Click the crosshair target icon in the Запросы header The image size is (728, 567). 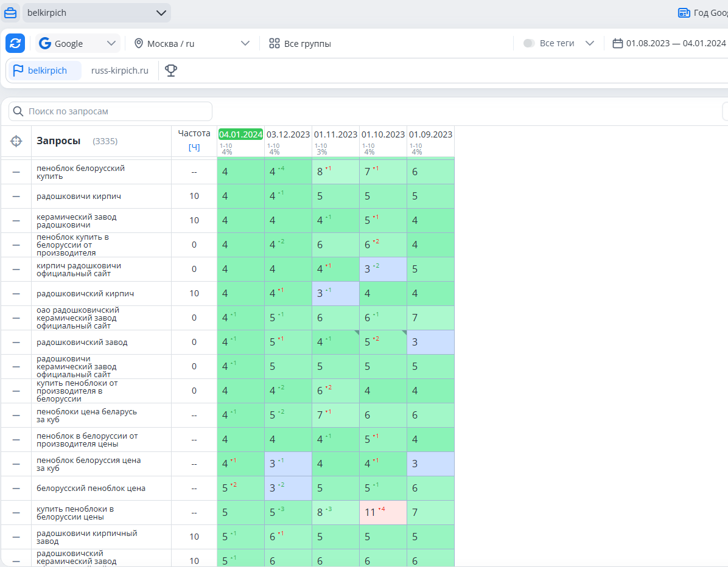coord(16,141)
